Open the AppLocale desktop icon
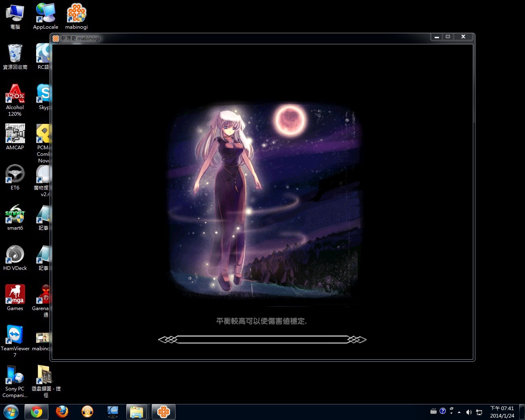Image resolution: width=525 pixels, height=420 pixels. pos(46,16)
